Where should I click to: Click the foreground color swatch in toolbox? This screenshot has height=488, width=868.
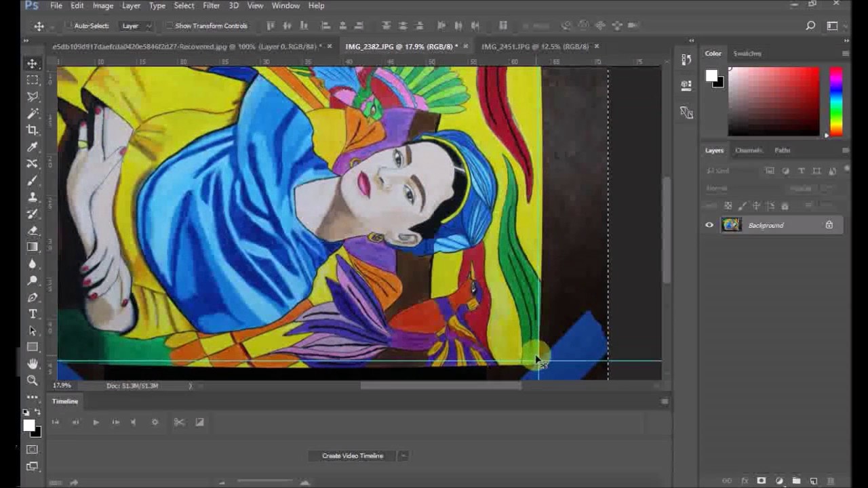click(28, 426)
